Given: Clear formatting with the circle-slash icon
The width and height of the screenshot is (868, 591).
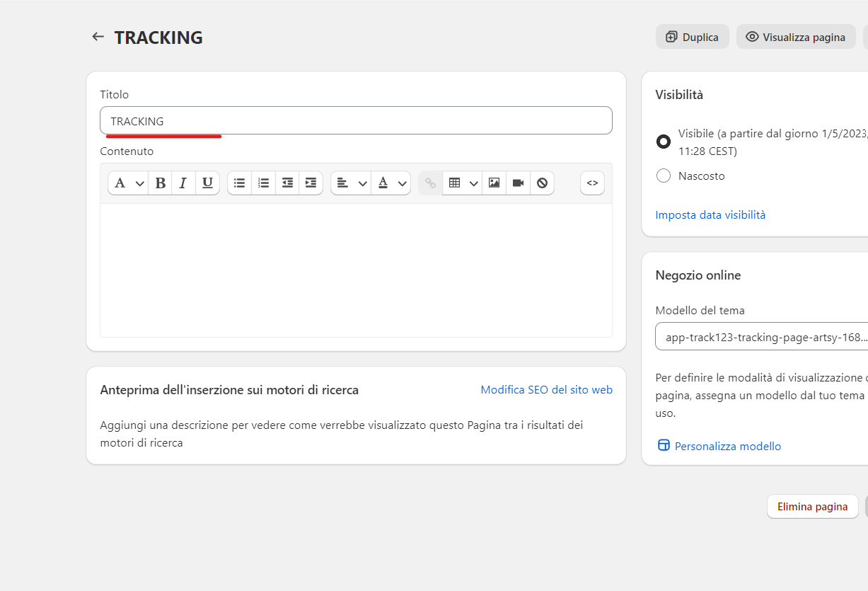Looking at the screenshot, I should point(542,183).
